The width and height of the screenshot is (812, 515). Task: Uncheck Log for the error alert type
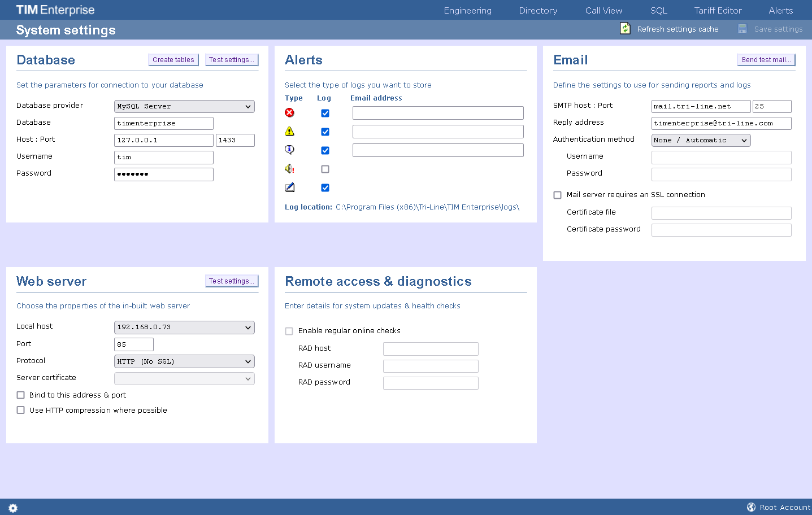tap(325, 113)
